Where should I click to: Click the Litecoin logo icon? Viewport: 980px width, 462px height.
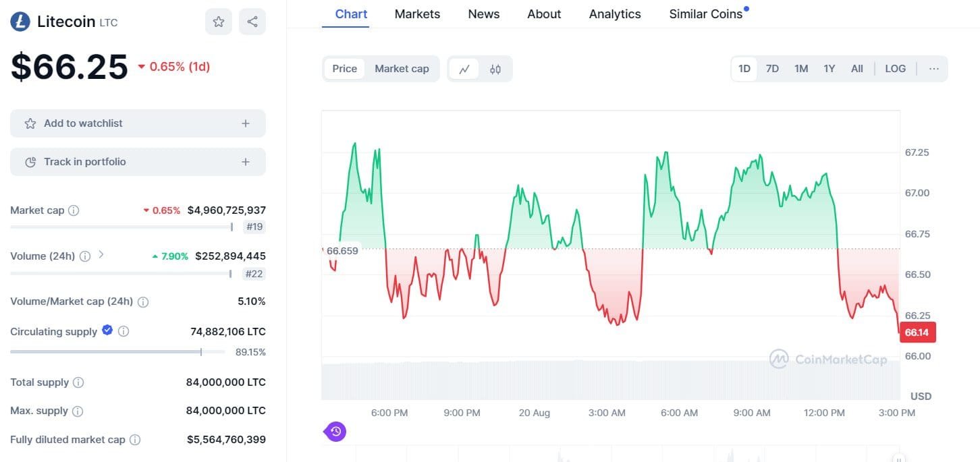click(20, 21)
